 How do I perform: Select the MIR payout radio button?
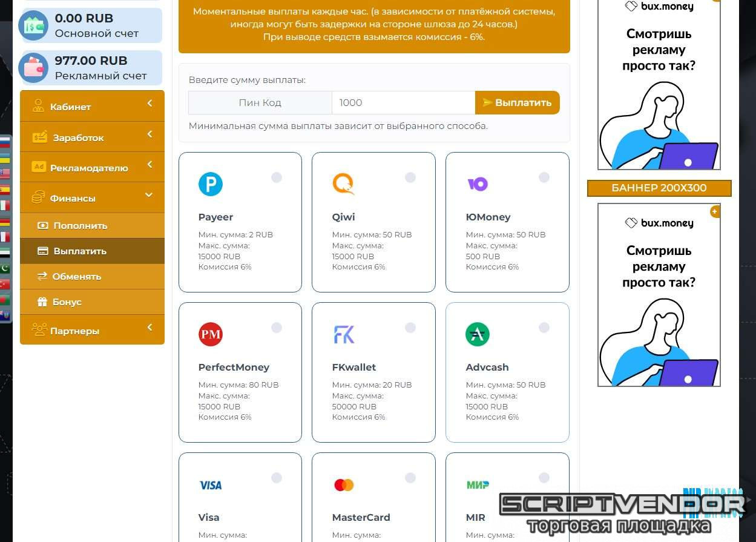[544, 478]
